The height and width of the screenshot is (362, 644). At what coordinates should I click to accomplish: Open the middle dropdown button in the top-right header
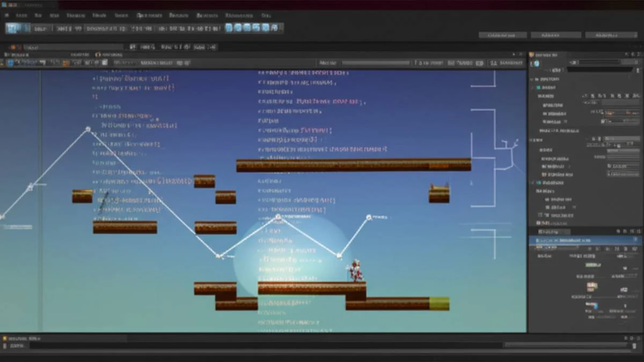556,35
